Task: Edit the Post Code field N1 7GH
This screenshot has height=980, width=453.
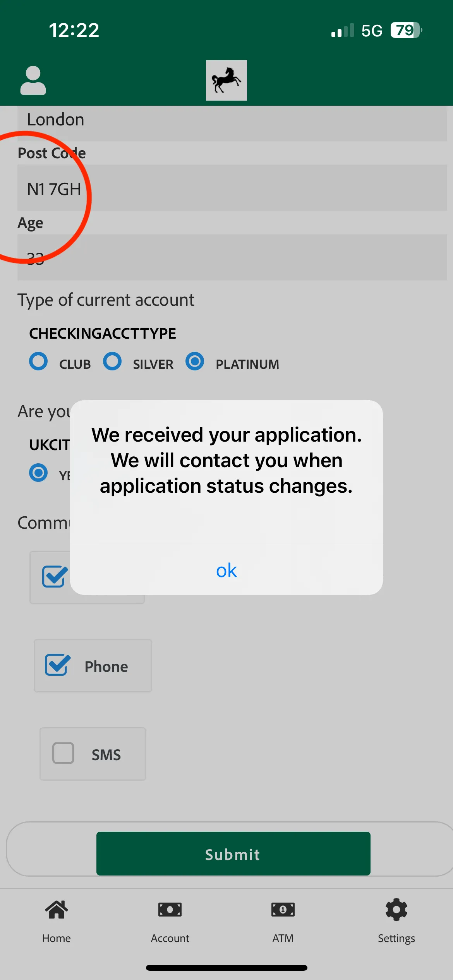Action: [232, 188]
